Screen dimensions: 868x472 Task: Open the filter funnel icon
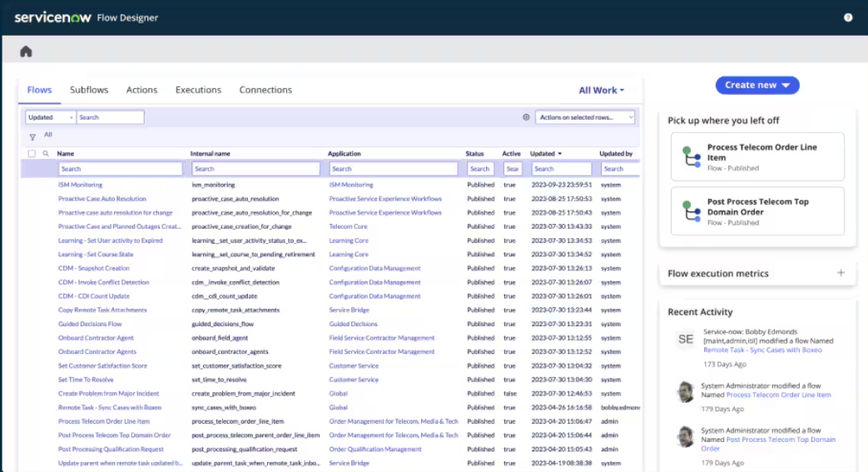[32, 137]
